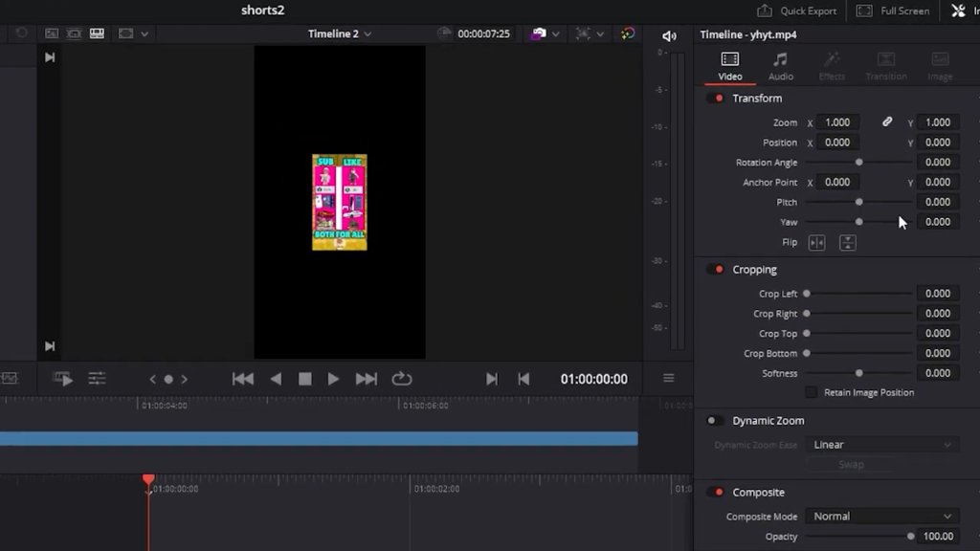Click the duration timecode 00:00:07:25
Viewport: 980px width, 551px height.
[x=483, y=33]
